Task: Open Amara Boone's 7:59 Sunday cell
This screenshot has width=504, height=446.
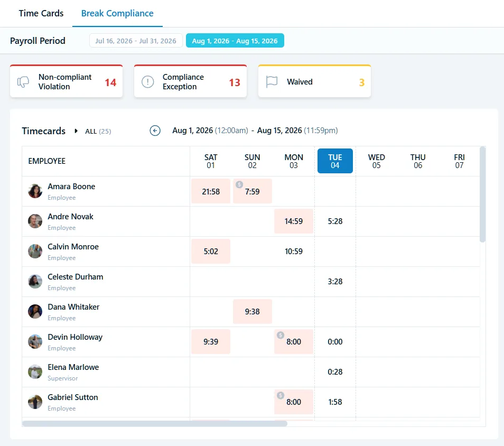Action: click(253, 191)
